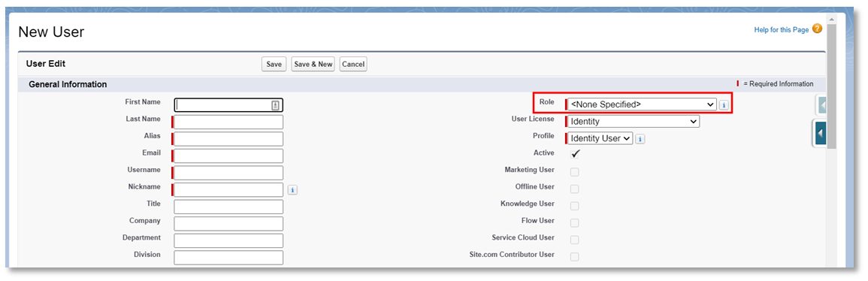Image resolution: width=868 pixels, height=281 pixels.
Task: Click the Service Cloud User label
Action: [523, 237]
